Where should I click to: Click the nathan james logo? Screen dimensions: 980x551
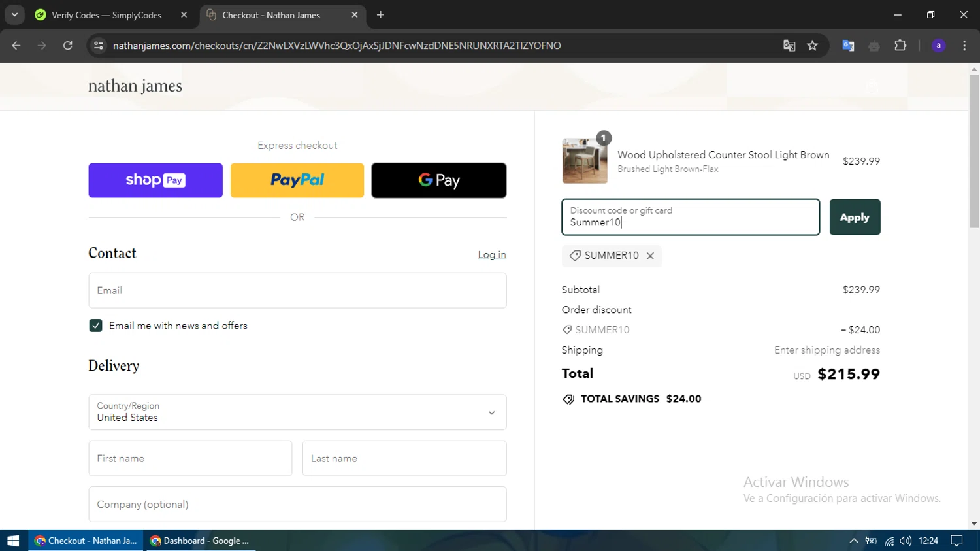(135, 86)
